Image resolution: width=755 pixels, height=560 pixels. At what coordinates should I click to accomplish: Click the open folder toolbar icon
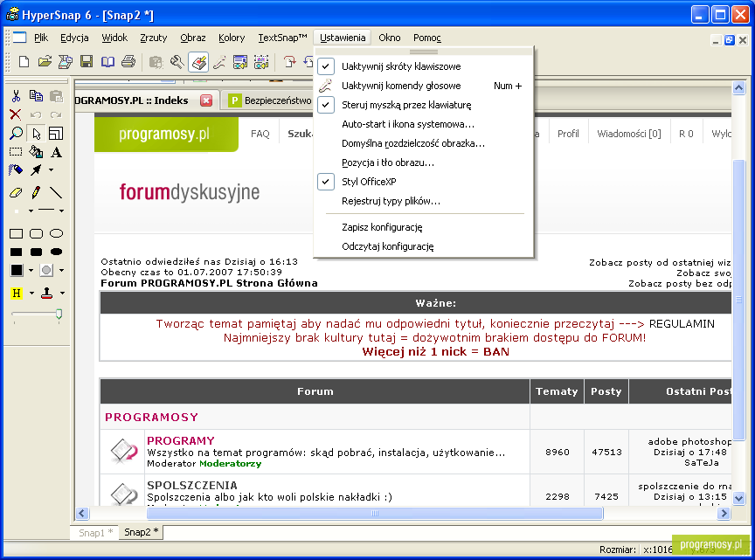pos(45,62)
